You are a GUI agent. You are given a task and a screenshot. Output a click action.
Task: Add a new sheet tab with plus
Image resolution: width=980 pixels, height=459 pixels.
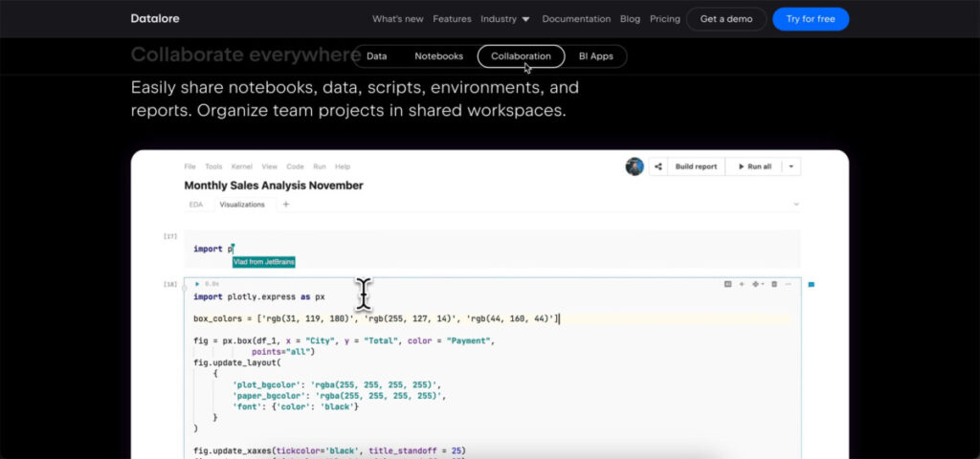click(285, 205)
